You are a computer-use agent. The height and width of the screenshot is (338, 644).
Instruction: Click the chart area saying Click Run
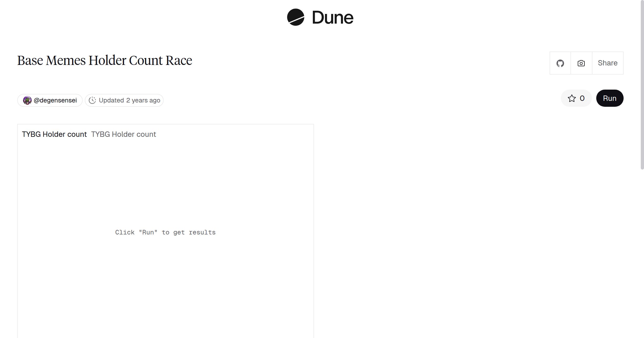[165, 232]
